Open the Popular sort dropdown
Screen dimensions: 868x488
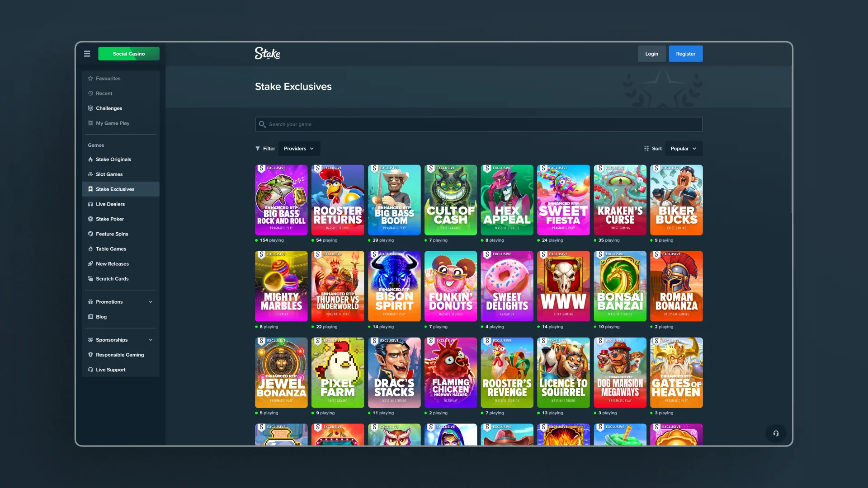point(684,149)
